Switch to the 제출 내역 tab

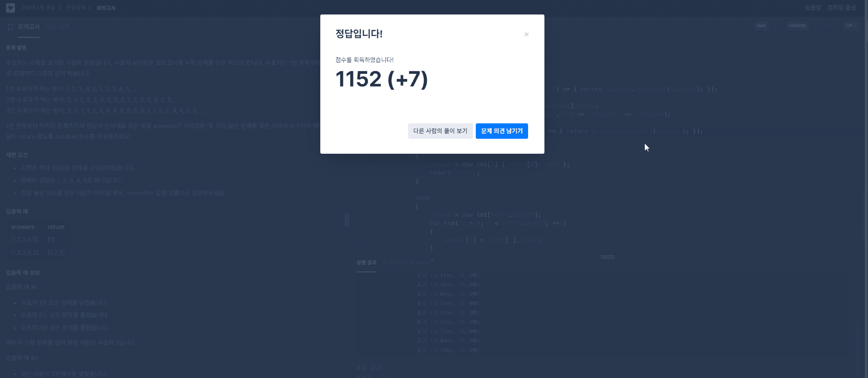point(58,27)
